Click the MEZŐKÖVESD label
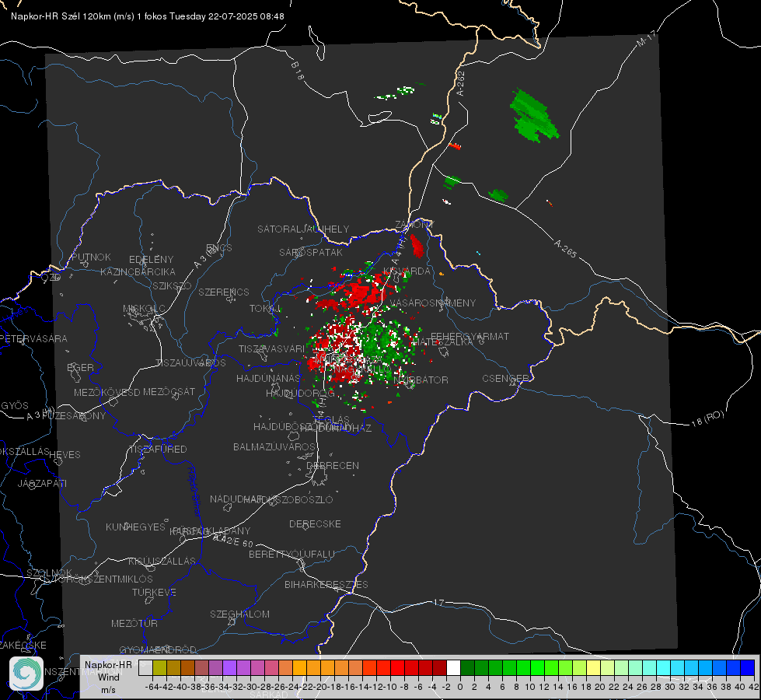The image size is (761, 700). (107, 392)
